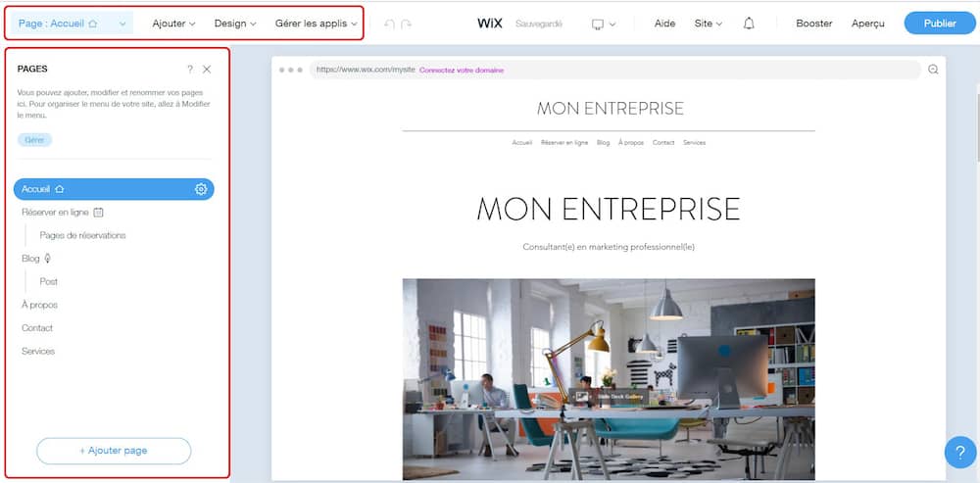Click Connectez votre domaine link
Screen dimensions: 980x483
462,71
